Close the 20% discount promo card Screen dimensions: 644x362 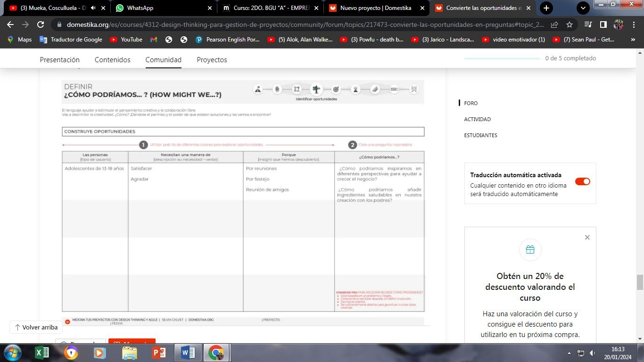pos(587,238)
